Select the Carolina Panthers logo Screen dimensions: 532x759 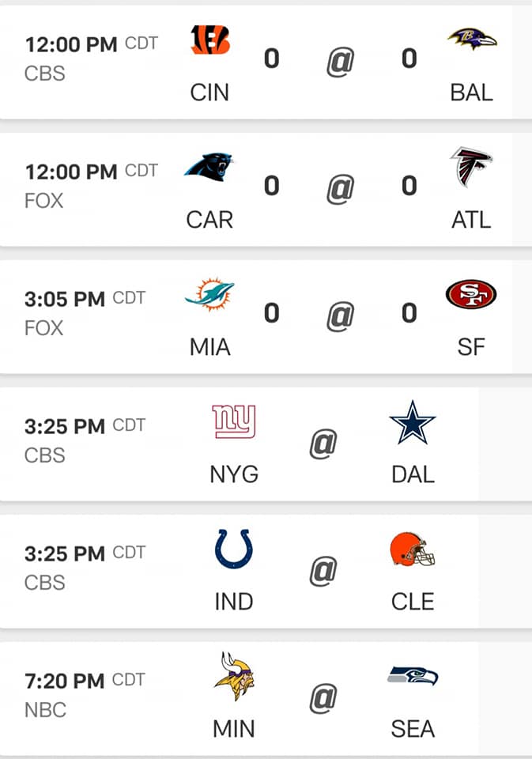209,167
